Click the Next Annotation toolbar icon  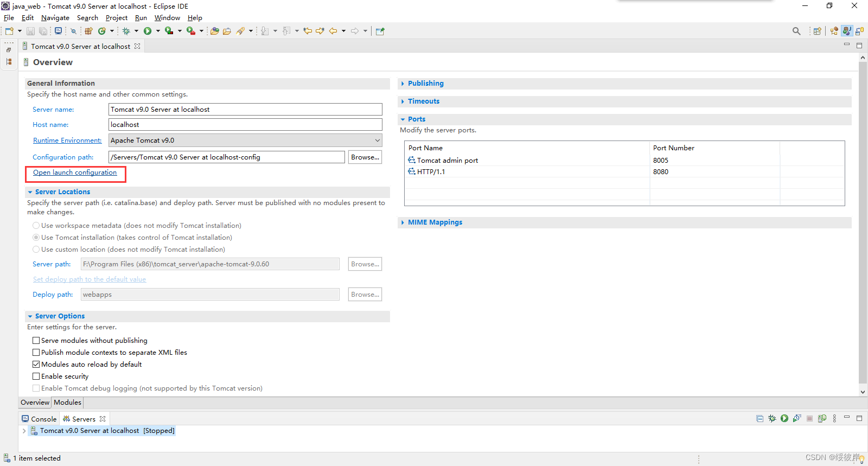tap(265, 31)
